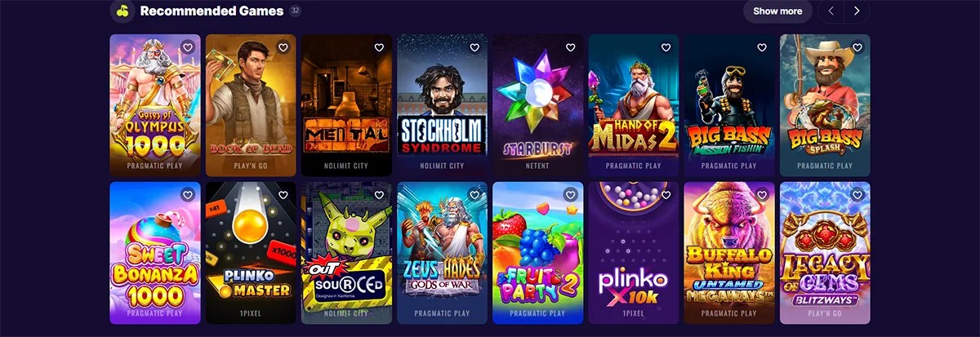Favorite the Gates of Olympus 1000 game
The width and height of the screenshot is (980, 337).
click(188, 47)
